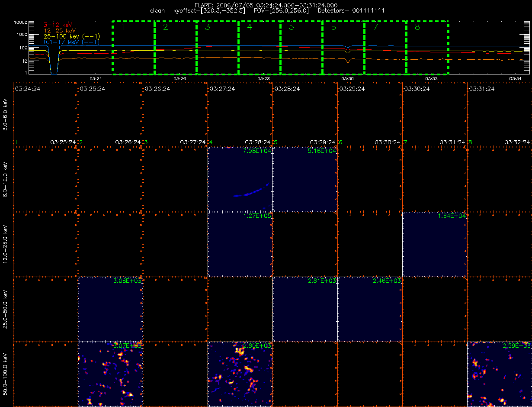Click the 3.08E+03 peak value

pyautogui.click(x=128, y=281)
